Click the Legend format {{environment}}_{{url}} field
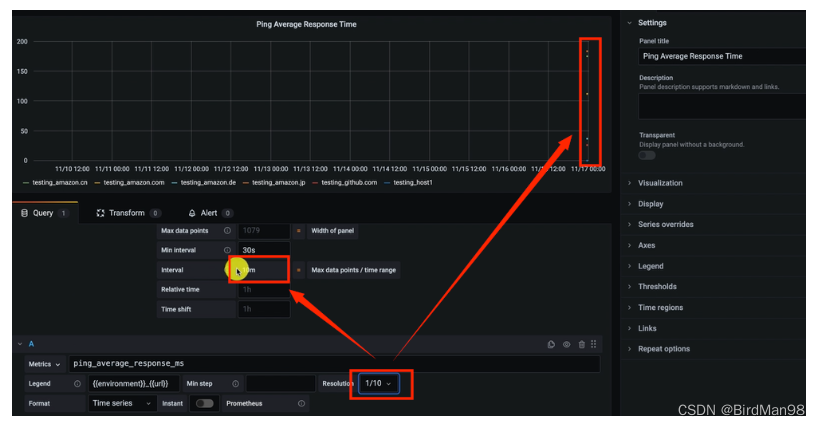Viewport: 821px width, 426px height. pyautogui.click(x=134, y=384)
